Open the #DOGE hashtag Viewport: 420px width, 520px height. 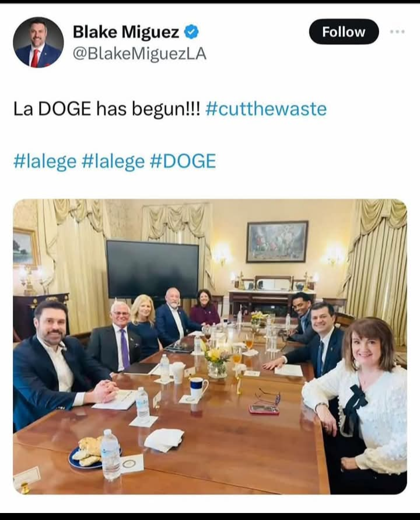[183, 161]
